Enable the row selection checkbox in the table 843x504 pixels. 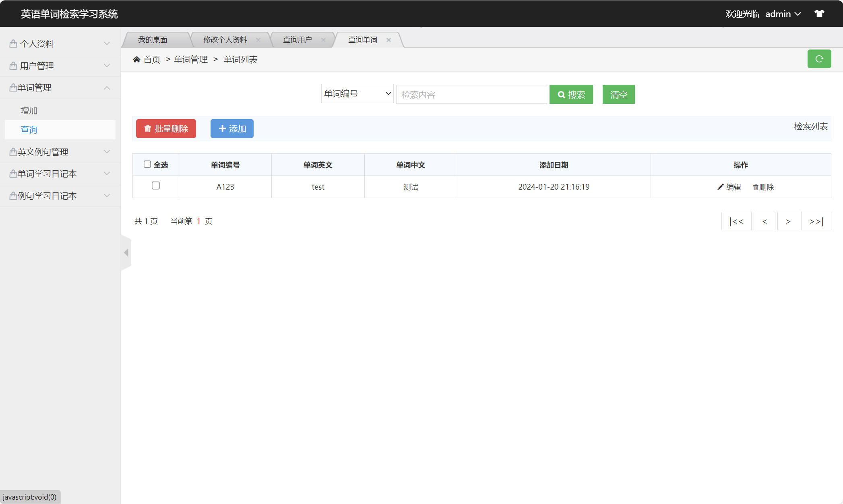click(156, 186)
